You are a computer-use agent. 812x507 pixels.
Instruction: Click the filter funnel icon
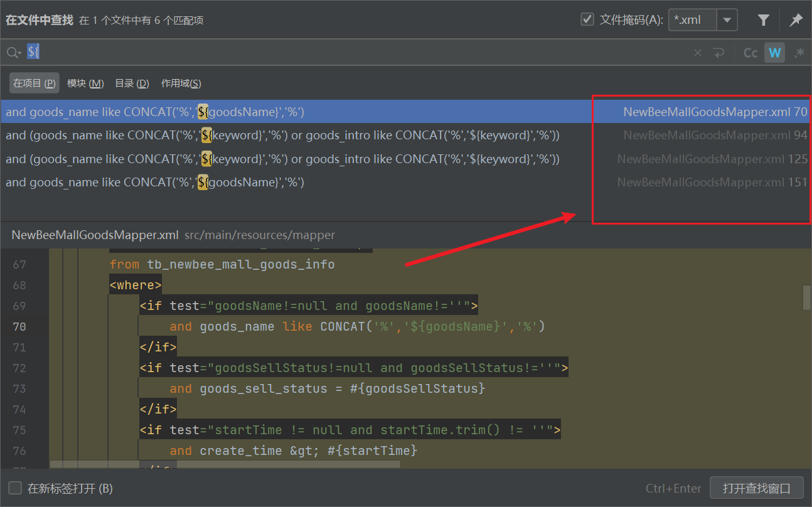[x=763, y=20]
